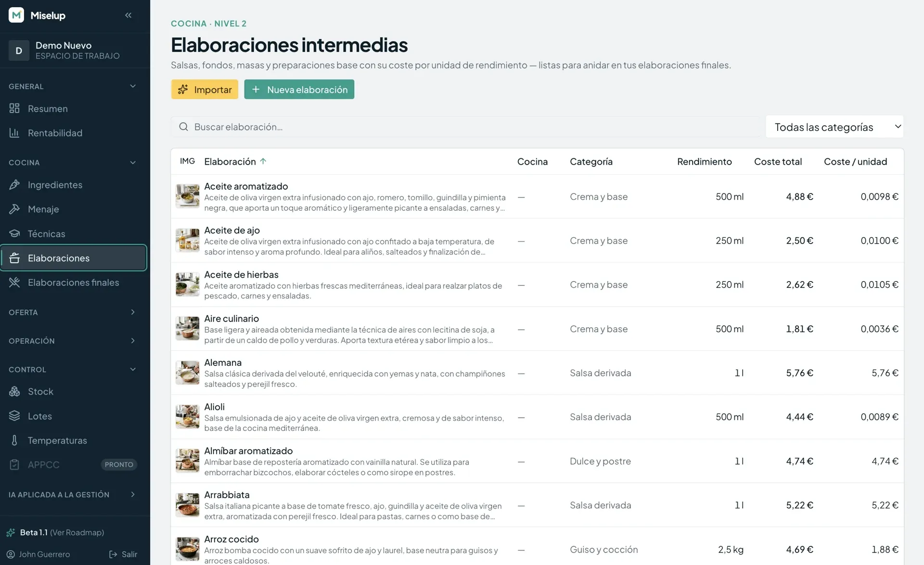Navigate to Ingredientes
This screenshot has height=565, width=924.
(74, 185)
